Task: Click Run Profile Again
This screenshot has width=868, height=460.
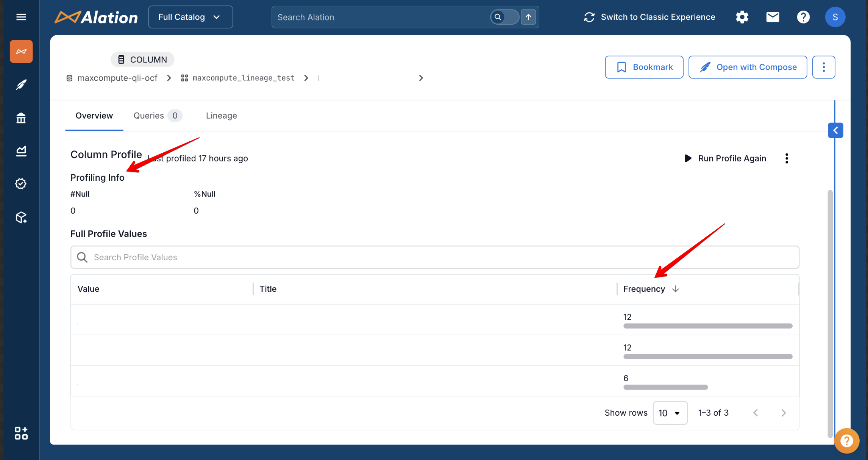Action: coord(725,158)
